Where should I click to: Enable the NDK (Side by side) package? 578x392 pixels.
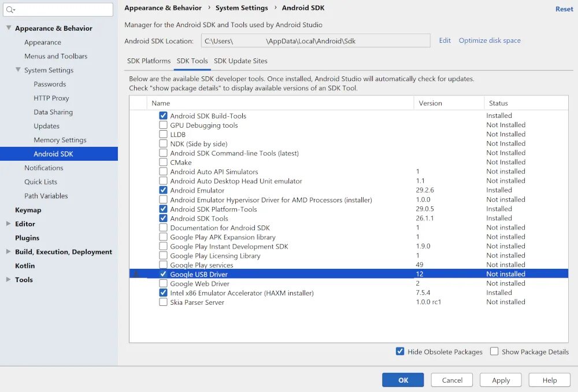(x=163, y=143)
